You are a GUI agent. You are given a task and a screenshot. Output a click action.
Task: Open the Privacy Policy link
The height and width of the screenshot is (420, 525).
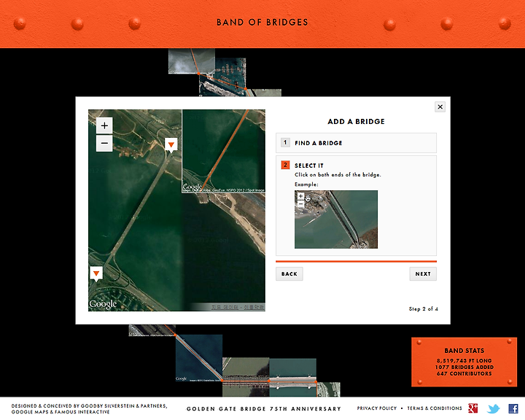[377, 408]
